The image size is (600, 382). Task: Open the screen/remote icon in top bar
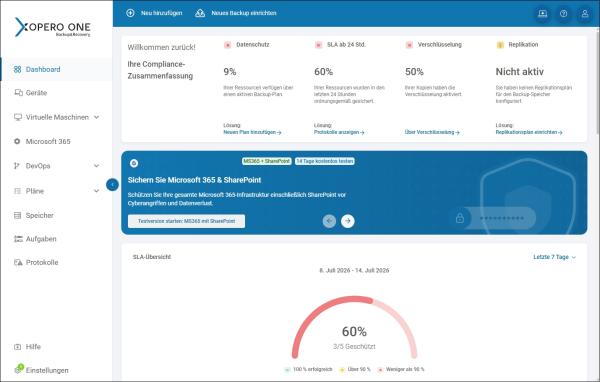[x=543, y=14]
